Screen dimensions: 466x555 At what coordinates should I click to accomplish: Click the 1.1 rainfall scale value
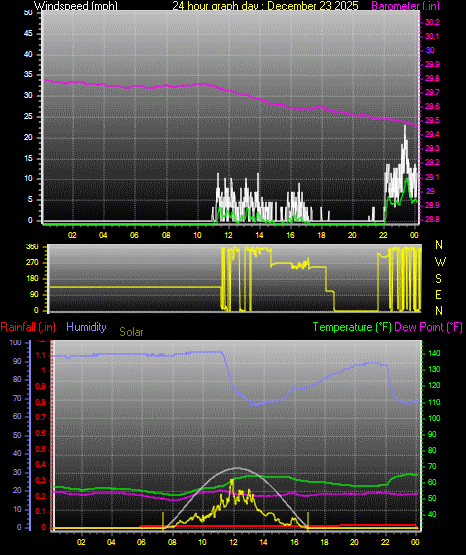41,355
